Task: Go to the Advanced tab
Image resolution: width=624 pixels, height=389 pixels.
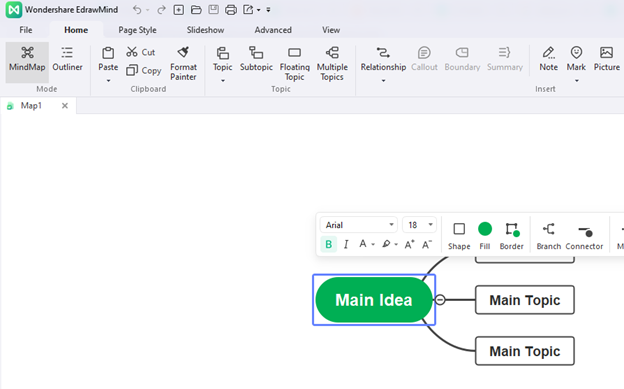Action: pos(273,30)
